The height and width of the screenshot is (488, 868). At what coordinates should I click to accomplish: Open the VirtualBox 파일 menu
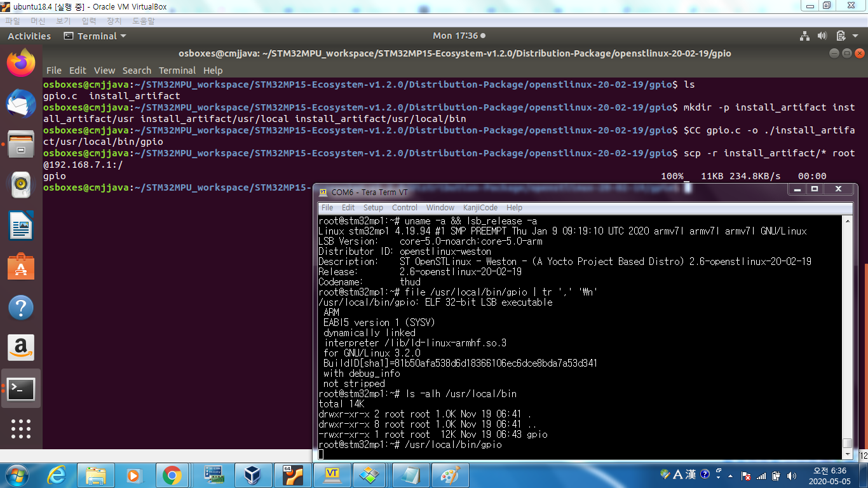13,21
